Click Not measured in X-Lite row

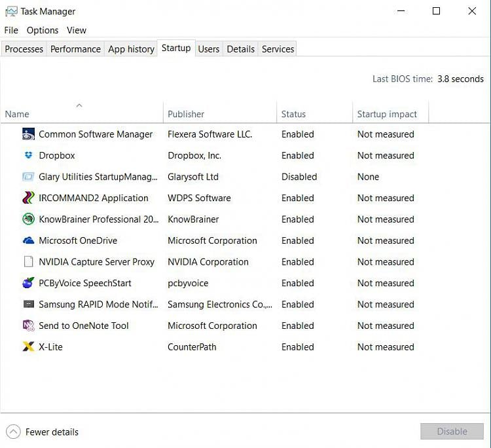[x=386, y=347]
